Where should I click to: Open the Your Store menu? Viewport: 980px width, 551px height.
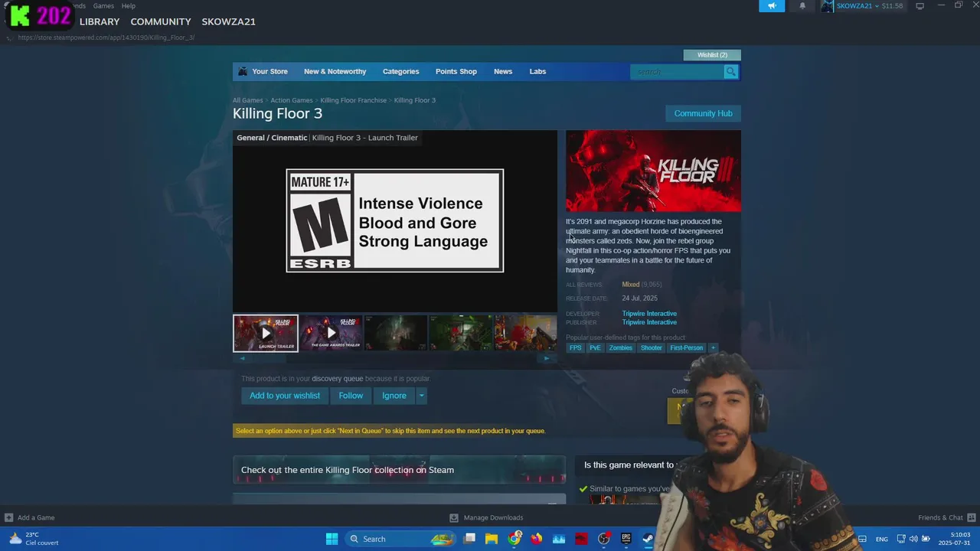269,72
